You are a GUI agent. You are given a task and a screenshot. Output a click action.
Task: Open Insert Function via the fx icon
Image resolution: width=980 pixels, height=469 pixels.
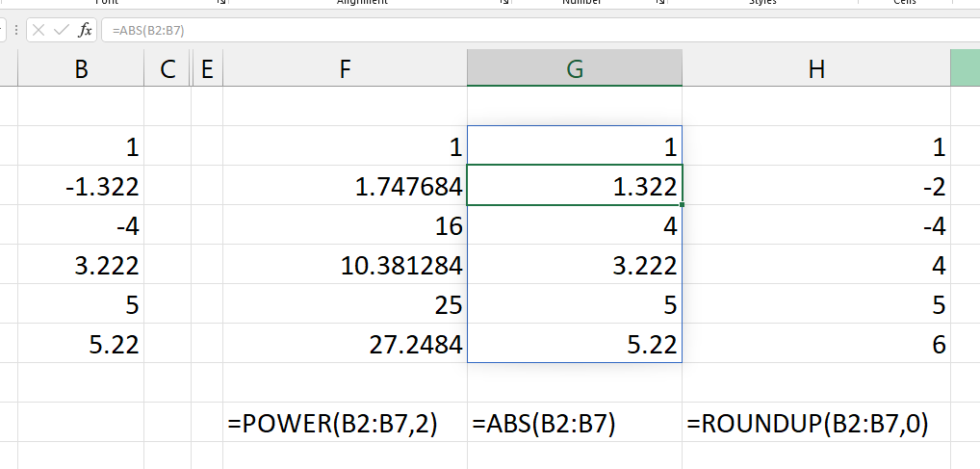point(85,30)
